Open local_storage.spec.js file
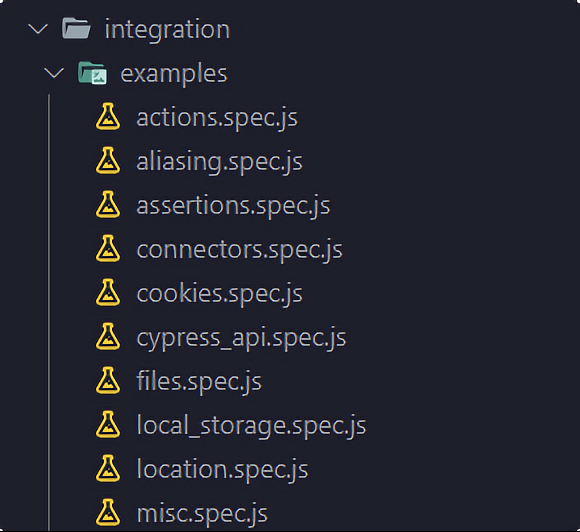 [252, 426]
